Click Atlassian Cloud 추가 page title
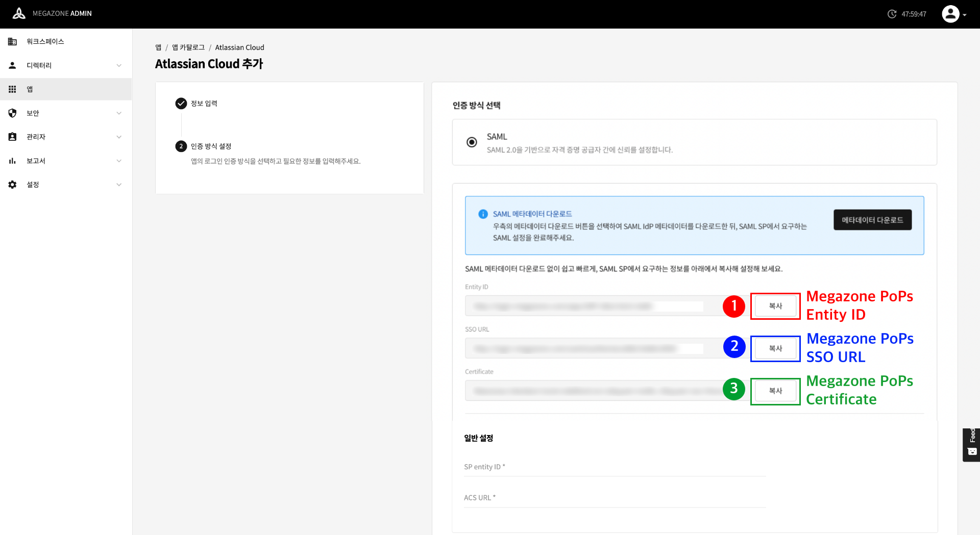 point(209,64)
